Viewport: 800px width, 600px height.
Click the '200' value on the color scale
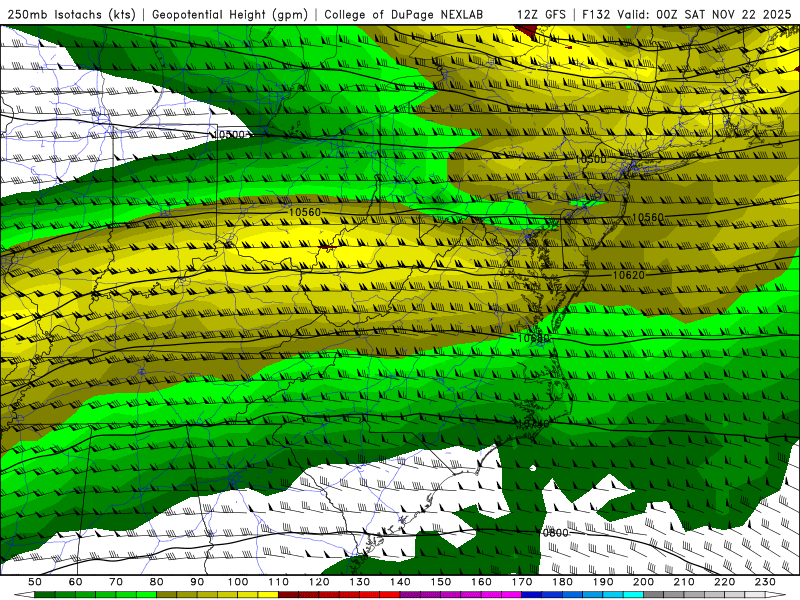tap(643, 582)
